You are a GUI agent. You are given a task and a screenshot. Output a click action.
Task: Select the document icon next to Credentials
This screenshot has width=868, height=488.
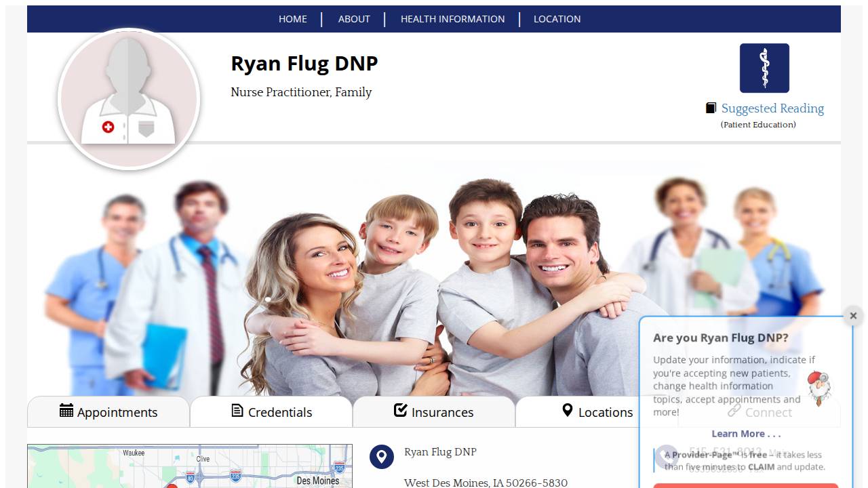[x=237, y=410]
